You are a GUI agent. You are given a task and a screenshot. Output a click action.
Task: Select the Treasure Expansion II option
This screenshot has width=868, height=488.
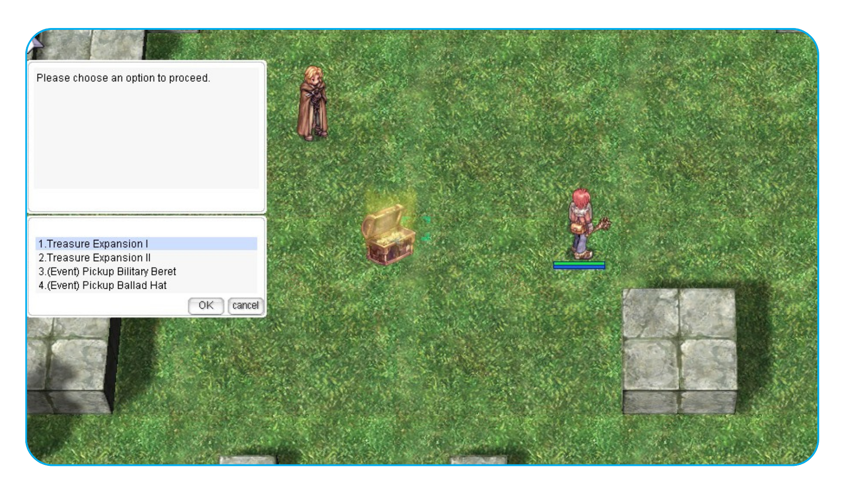coord(94,258)
